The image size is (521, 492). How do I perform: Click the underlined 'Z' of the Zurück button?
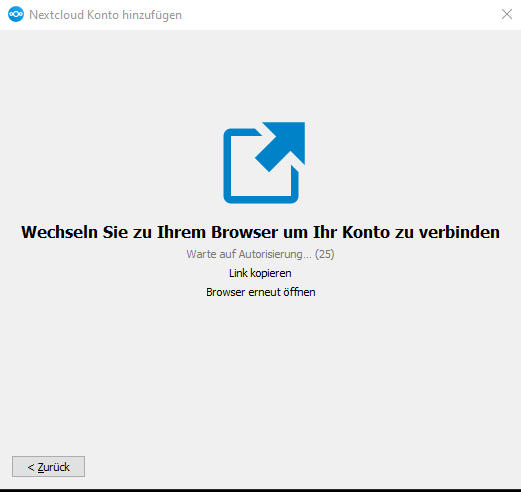(41, 467)
